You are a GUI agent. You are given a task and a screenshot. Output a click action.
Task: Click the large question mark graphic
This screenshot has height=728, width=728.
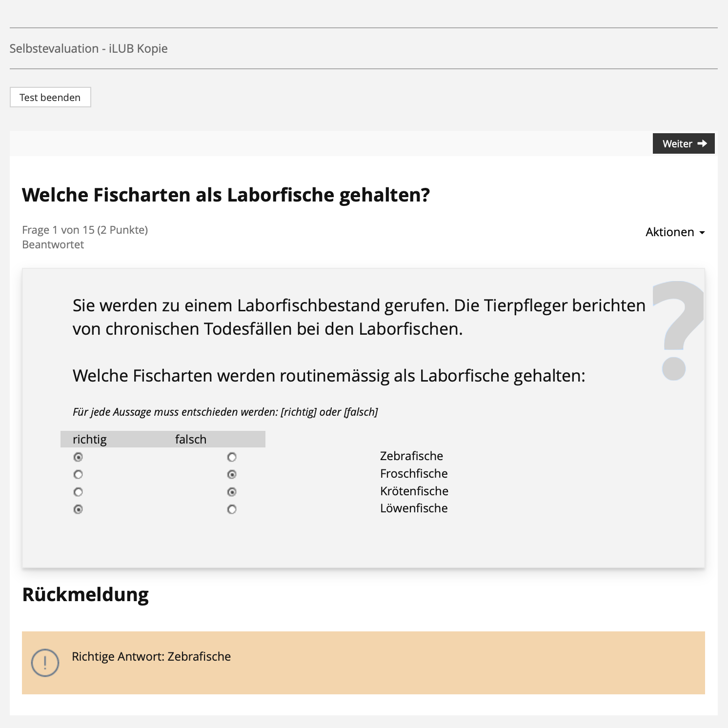click(x=677, y=329)
